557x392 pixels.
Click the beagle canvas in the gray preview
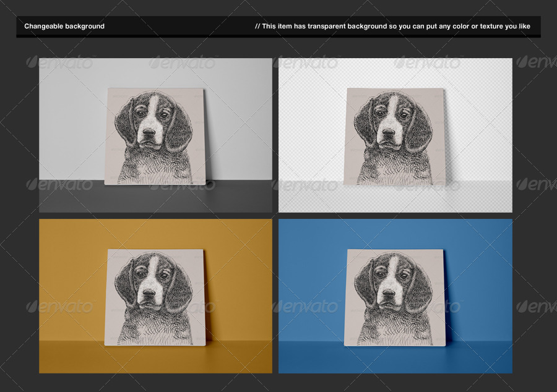click(152, 136)
